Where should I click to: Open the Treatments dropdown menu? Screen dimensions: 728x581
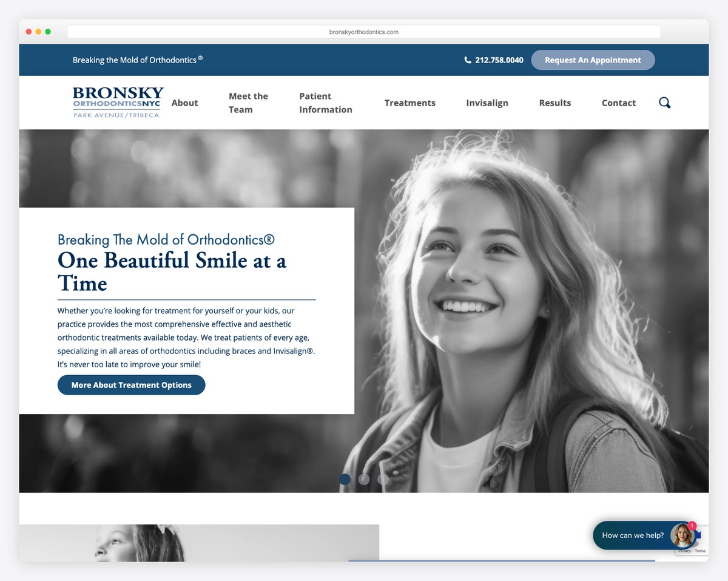pos(409,103)
